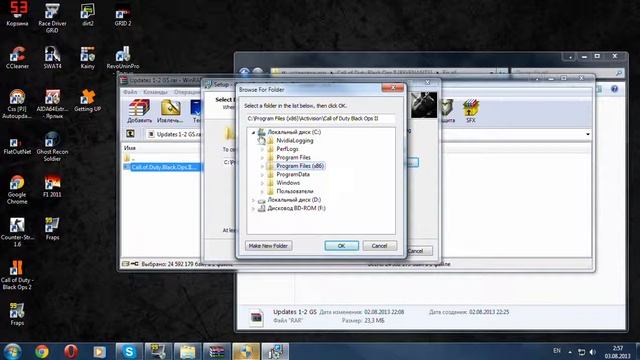Screen dimensions: 640x360
Task: Click OK in Browse For Folder dialog
Action: point(342,246)
